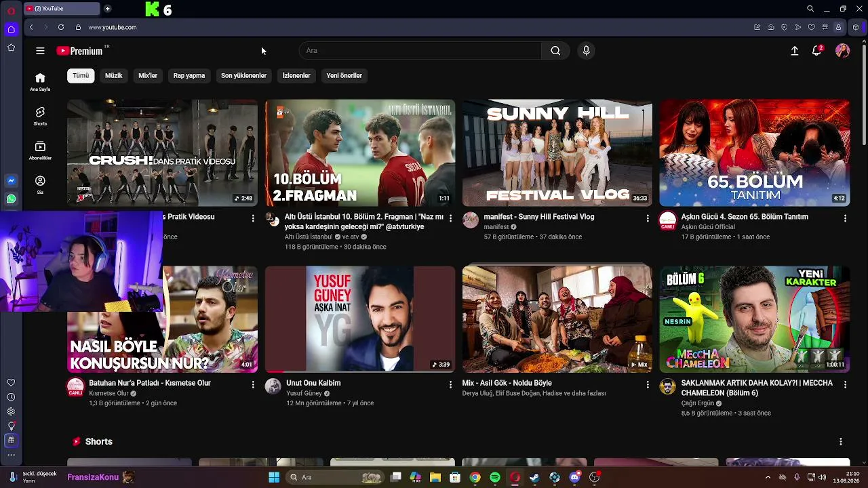The height and width of the screenshot is (488, 868).
Task: Open Google Chrome from the taskbar
Action: point(475,478)
